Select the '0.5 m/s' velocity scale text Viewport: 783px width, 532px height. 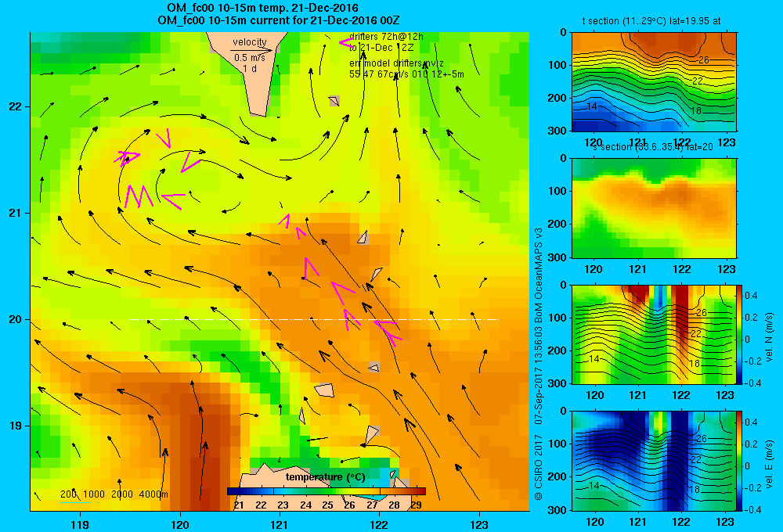(x=249, y=58)
